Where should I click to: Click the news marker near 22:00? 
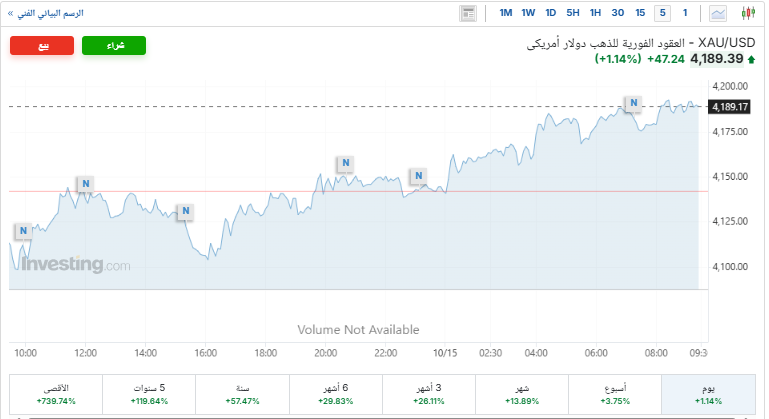tap(419, 176)
